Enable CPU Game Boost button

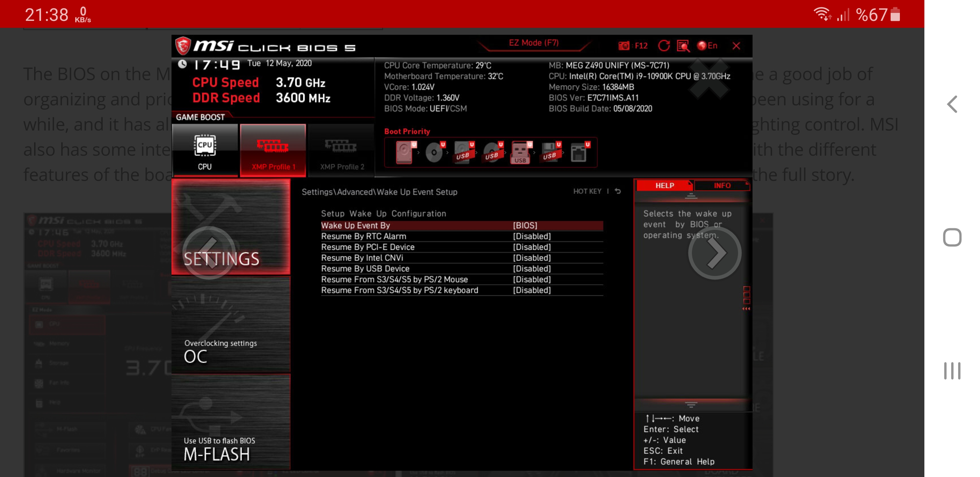click(x=205, y=151)
